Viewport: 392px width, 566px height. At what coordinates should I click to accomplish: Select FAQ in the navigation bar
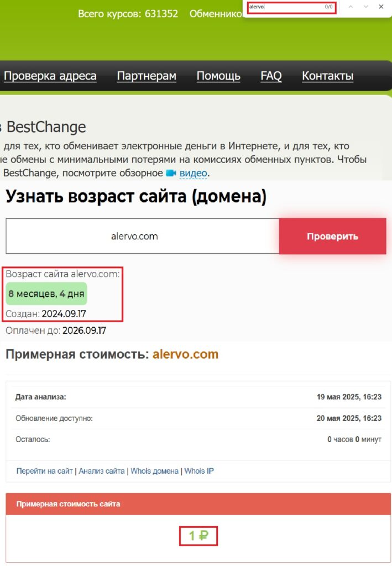tap(271, 76)
